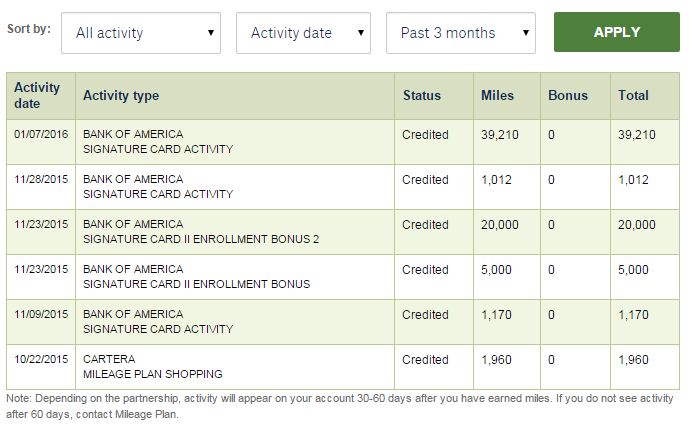Click the Bonus column header
The height and width of the screenshot is (439, 694).
click(568, 96)
